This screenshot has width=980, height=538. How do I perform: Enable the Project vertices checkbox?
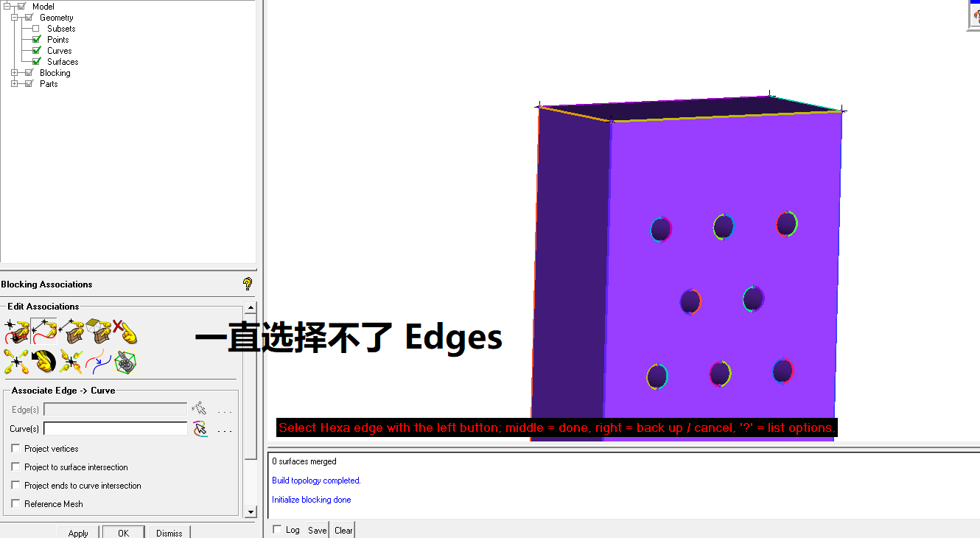click(x=16, y=449)
